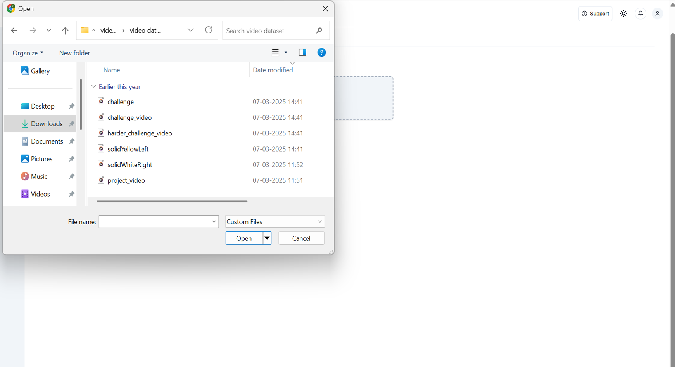Open Videos in navigation pane
This screenshot has height=367, width=675.
point(36,194)
